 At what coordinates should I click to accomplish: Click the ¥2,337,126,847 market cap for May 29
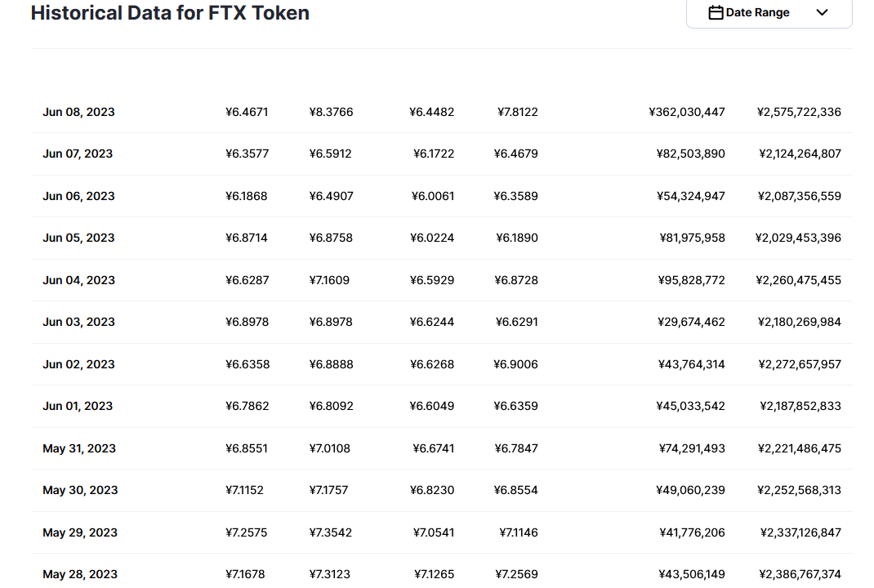[800, 532]
